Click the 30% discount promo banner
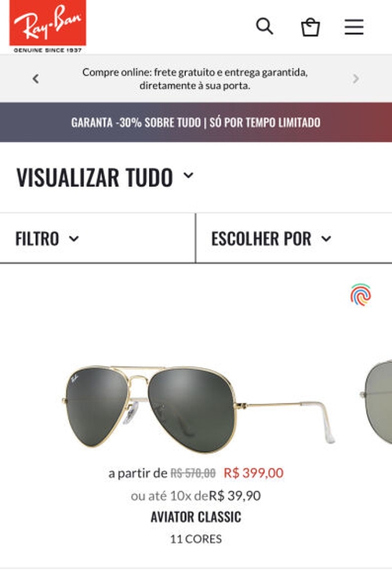The image size is (392, 570). 196,122
